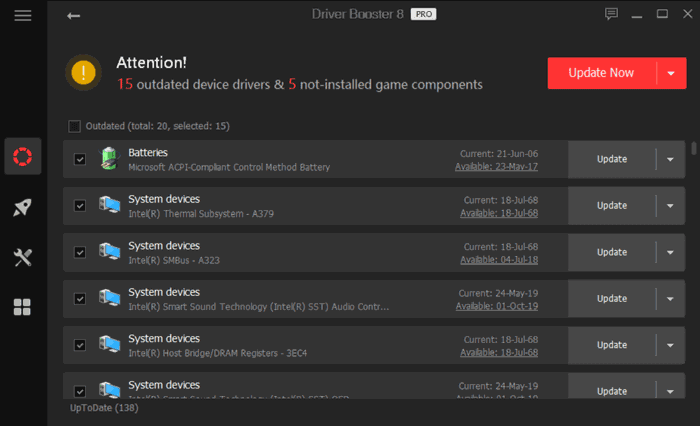Toggle the select-all Outdated checkbox

74,126
